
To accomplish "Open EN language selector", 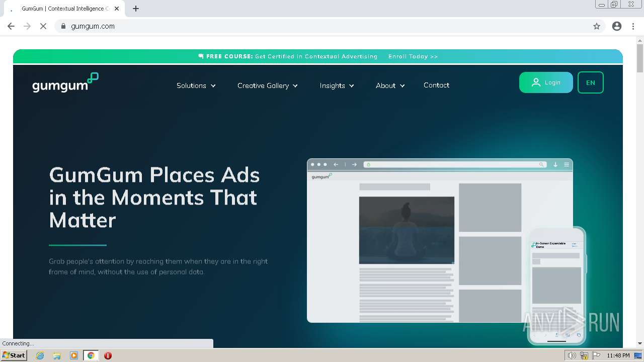I will pyautogui.click(x=591, y=82).
